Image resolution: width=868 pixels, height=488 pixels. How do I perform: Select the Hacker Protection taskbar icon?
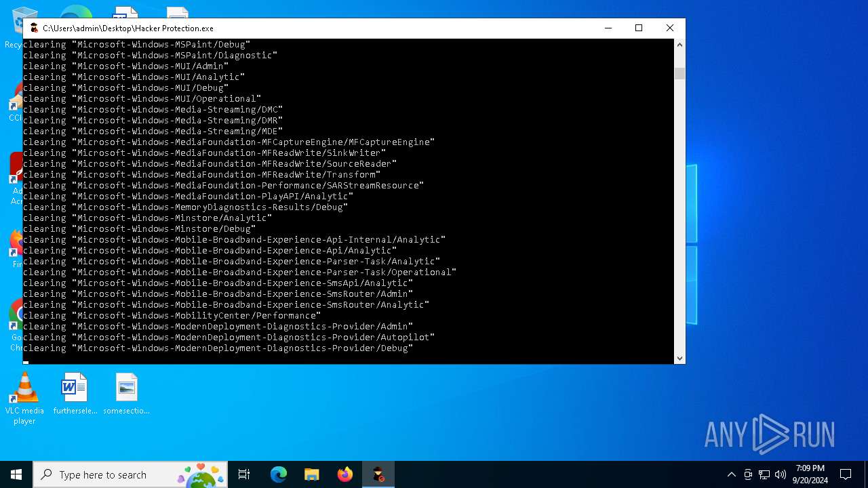click(x=378, y=474)
